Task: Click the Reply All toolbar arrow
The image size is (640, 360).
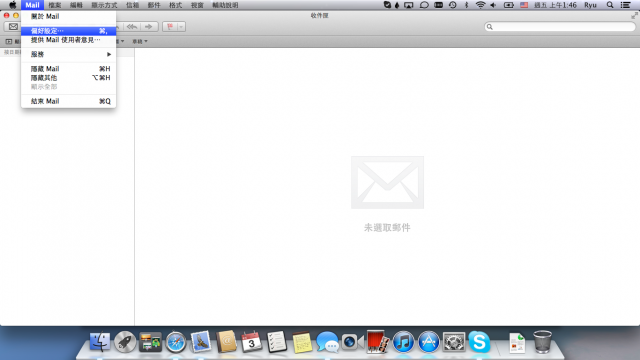Action: 132,27
